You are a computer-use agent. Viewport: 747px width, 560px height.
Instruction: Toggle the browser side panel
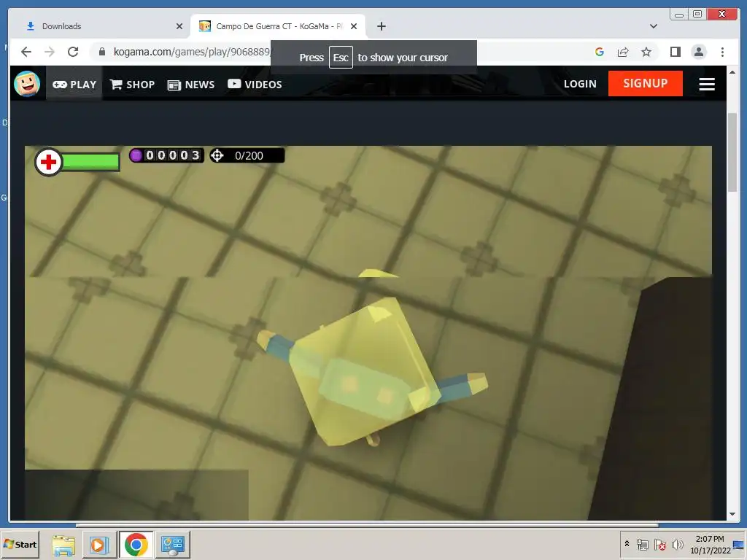(x=675, y=52)
